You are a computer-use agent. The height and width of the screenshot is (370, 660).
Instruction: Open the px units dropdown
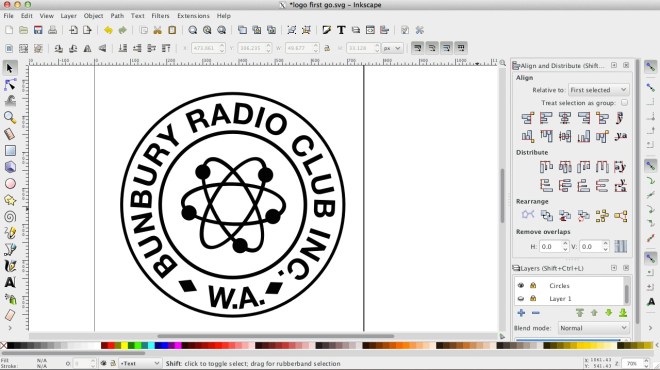[392, 48]
